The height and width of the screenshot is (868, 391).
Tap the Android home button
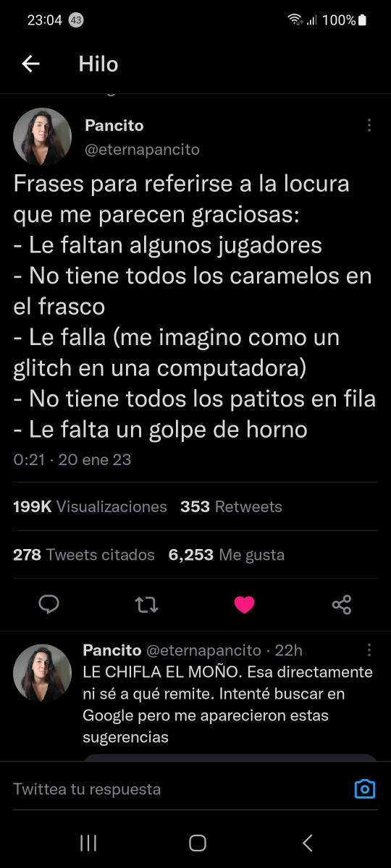click(x=197, y=843)
